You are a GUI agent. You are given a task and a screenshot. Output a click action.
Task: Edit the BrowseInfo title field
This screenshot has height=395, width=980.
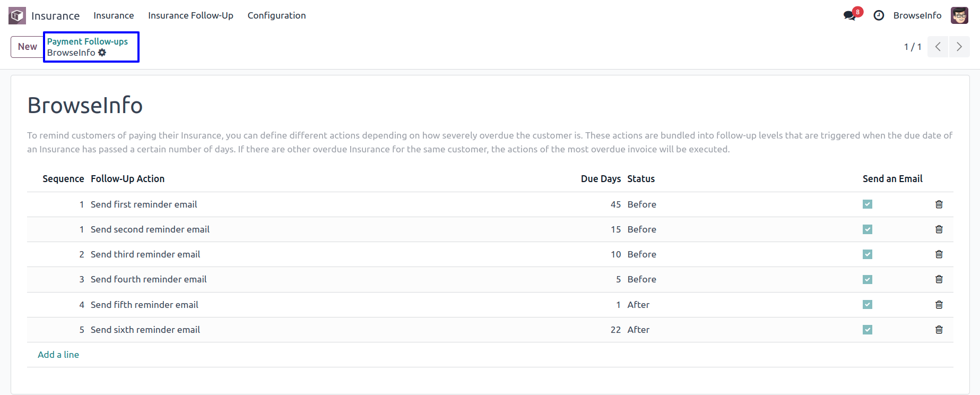pyautogui.click(x=85, y=105)
